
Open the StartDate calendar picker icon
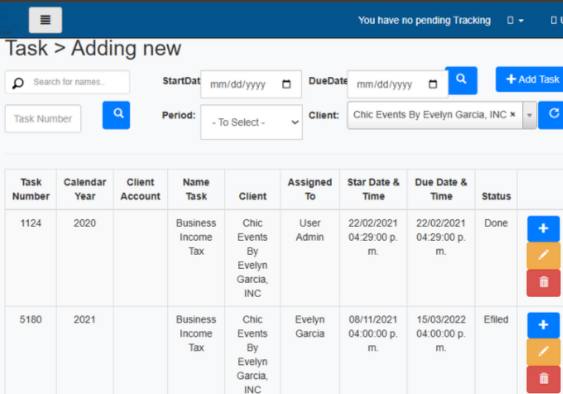tap(286, 84)
